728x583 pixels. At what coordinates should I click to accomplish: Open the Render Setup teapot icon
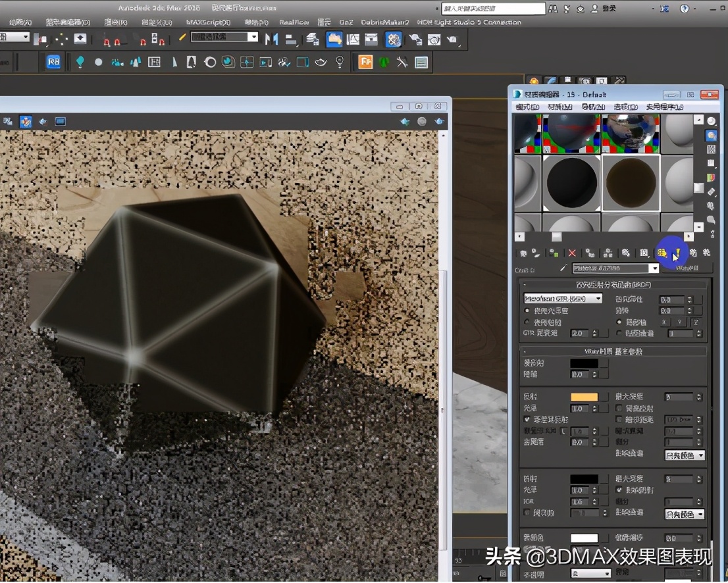(415, 39)
